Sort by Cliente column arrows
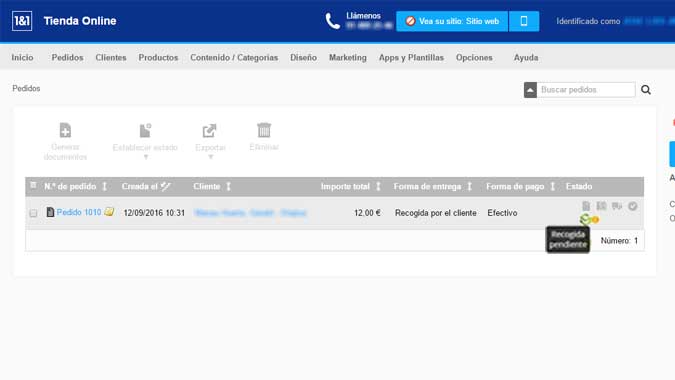This screenshot has width=675, height=380. (229, 186)
